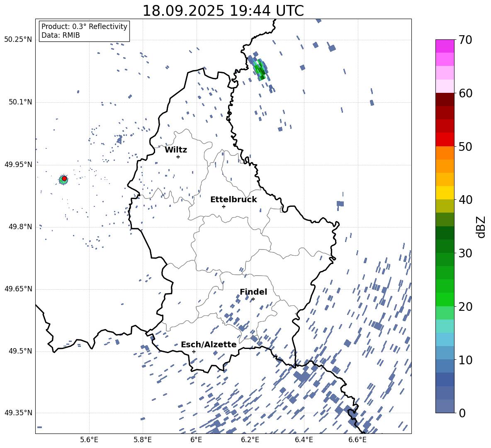Click the Ettelbruck station cross marker

tap(224, 206)
